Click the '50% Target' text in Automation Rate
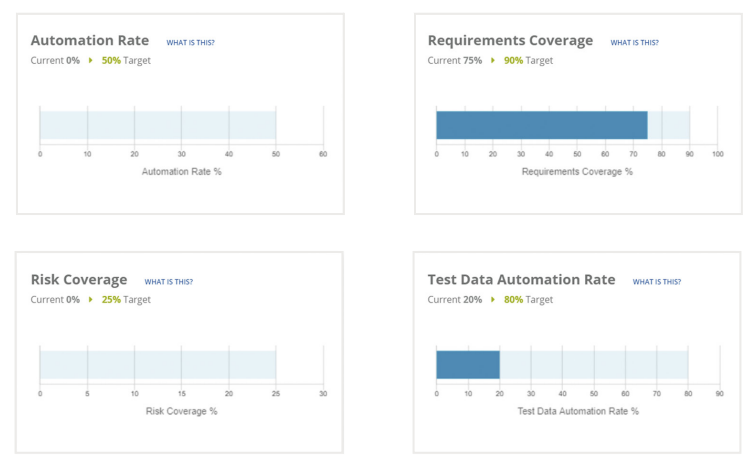The height and width of the screenshot is (470, 754). click(x=125, y=61)
